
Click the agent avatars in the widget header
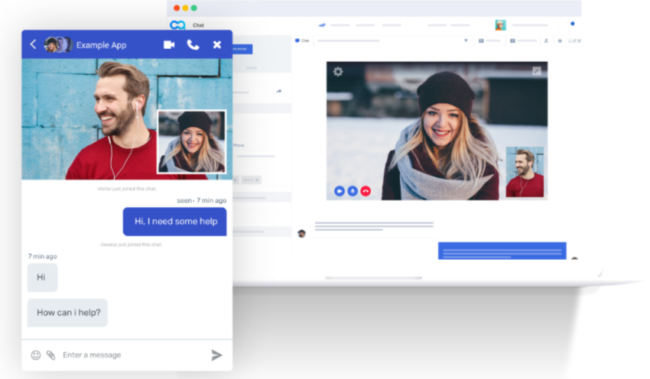[x=58, y=44]
